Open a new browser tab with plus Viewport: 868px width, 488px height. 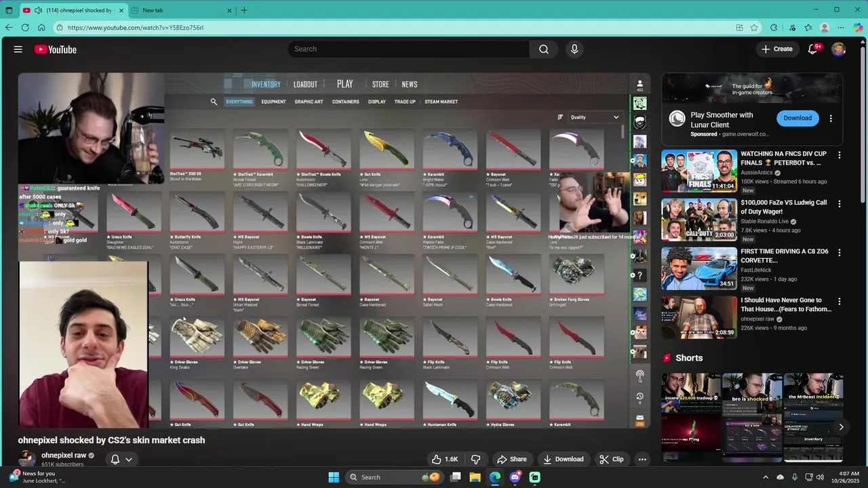(244, 10)
